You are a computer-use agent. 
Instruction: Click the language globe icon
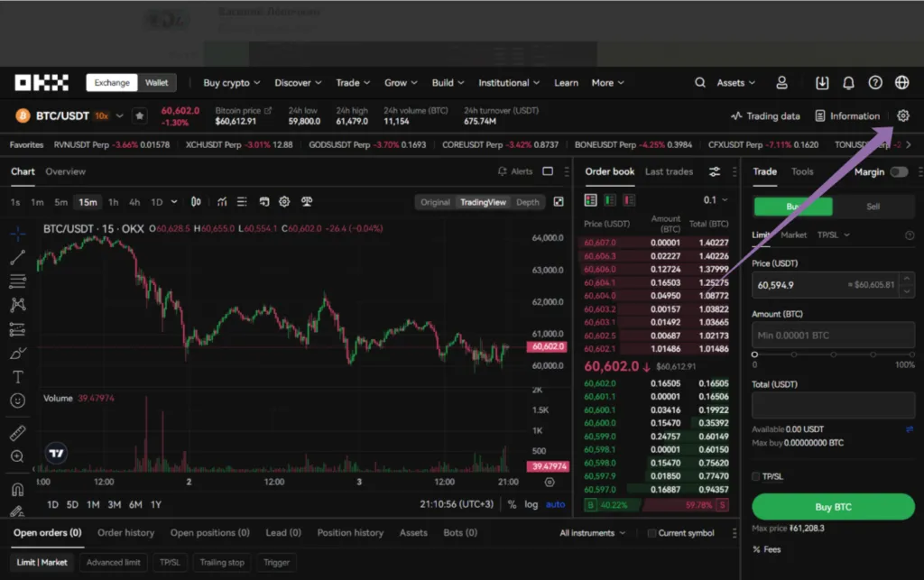[x=901, y=83]
